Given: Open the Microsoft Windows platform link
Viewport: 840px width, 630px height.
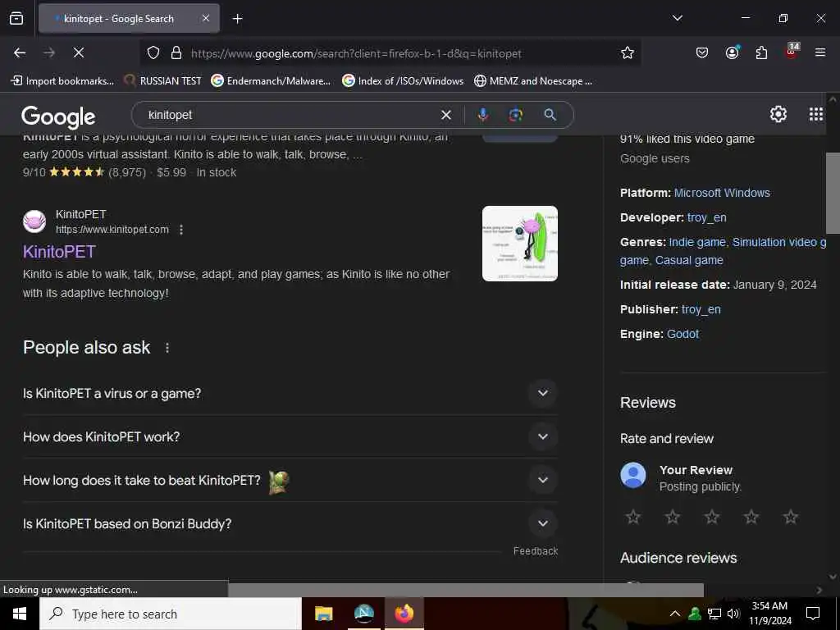Looking at the screenshot, I should (x=722, y=193).
